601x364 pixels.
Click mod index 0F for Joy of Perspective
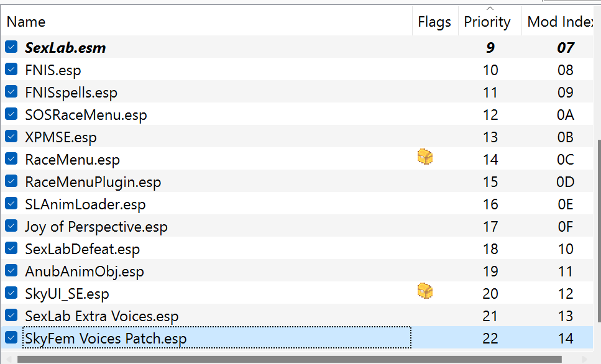566,227
